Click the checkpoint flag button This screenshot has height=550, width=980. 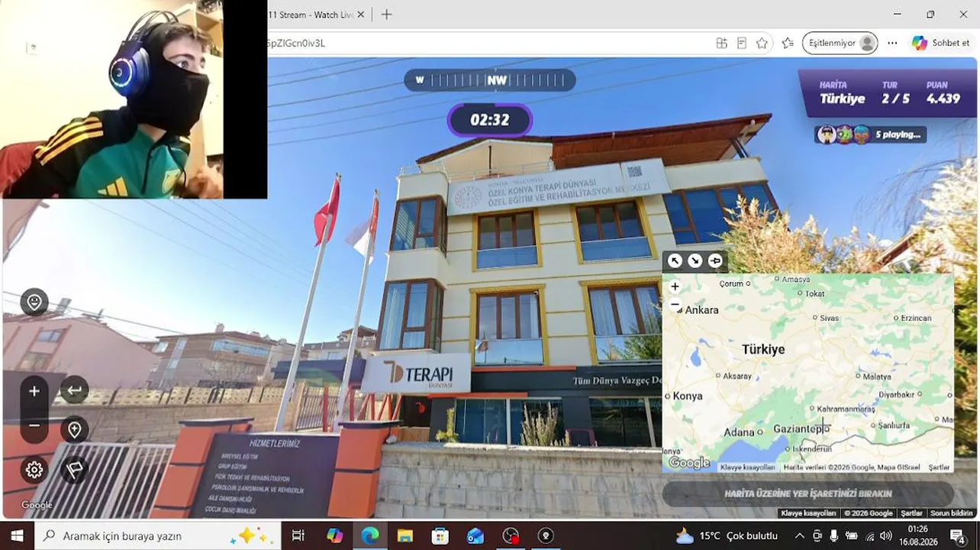(x=74, y=470)
